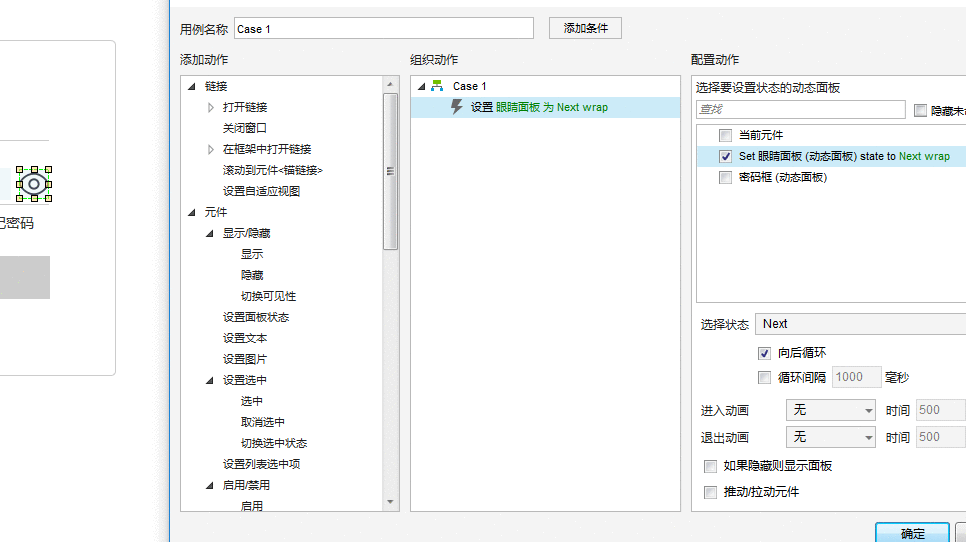Click the Case 1 tree icon
The height and width of the screenshot is (542, 966).
pos(437,86)
